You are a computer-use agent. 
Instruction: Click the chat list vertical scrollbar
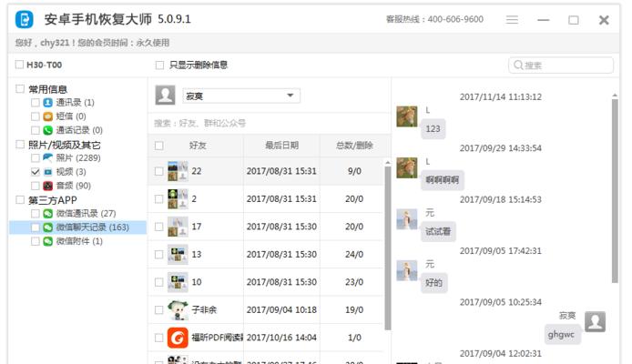(x=388, y=248)
